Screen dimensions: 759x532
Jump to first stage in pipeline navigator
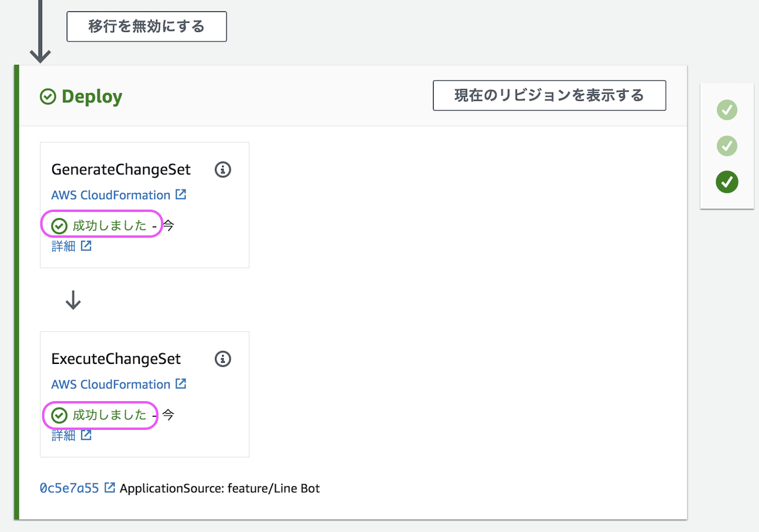(x=727, y=110)
